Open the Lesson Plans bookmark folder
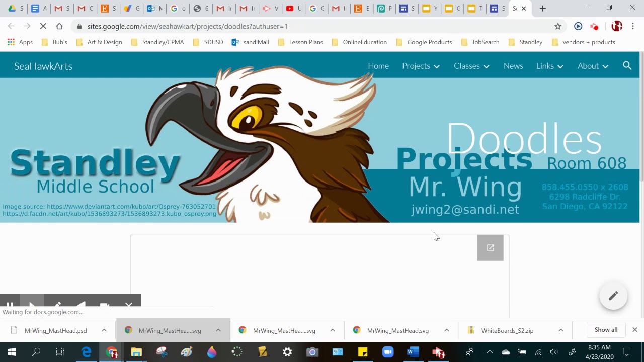644x362 pixels. point(300,42)
